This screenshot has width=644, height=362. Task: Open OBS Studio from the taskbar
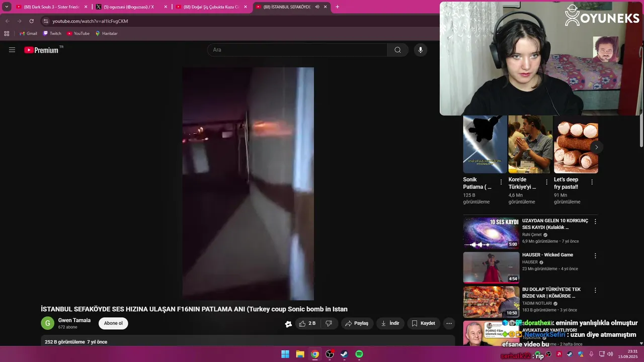click(330, 354)
